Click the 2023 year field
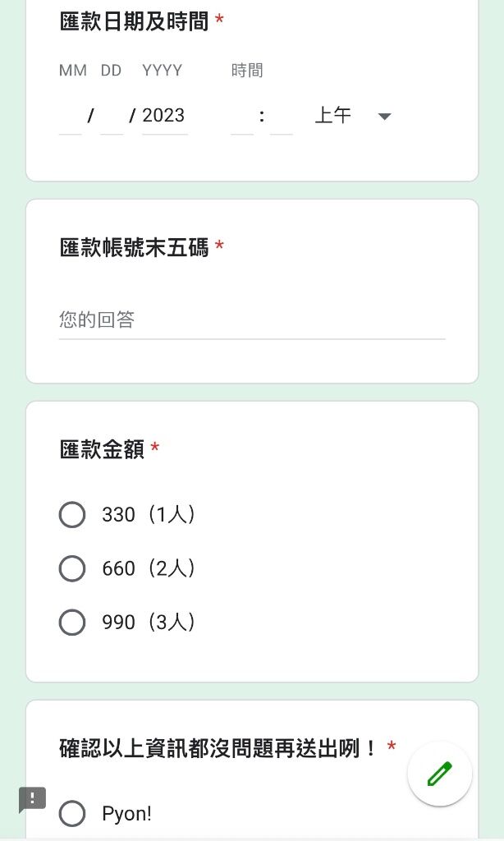This screenshot has width=504, height=841. click(165, 117)
